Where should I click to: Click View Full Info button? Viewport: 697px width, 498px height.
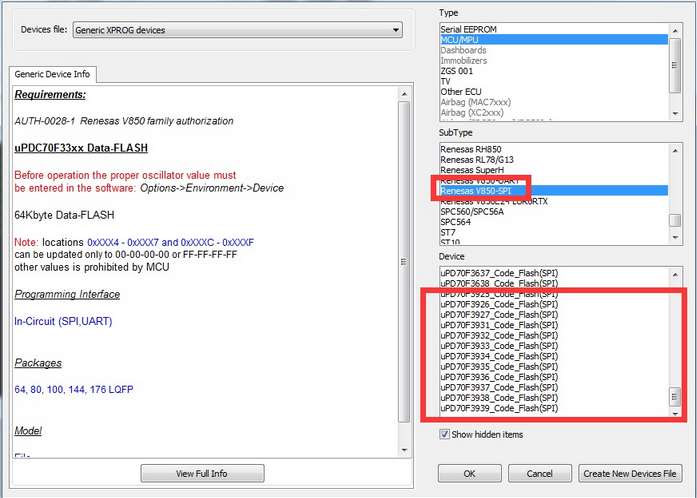[202, 474]
